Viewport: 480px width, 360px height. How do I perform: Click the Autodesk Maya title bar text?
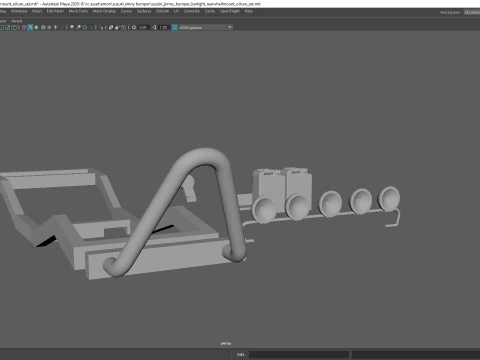click(130, 4)
